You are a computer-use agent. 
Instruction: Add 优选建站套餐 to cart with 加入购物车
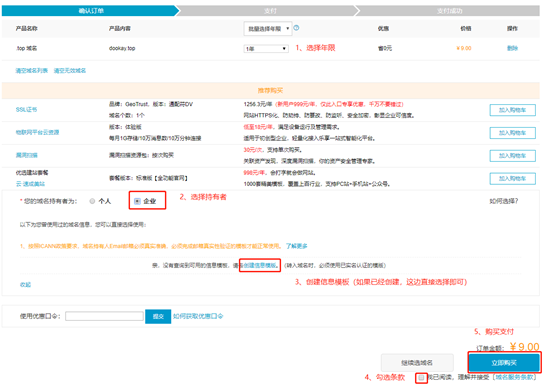512,179
